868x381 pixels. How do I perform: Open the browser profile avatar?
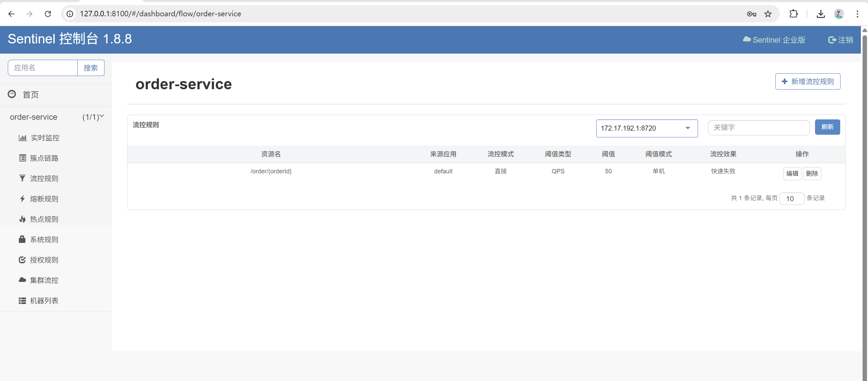pyautogui.click(x=839, y=14)
